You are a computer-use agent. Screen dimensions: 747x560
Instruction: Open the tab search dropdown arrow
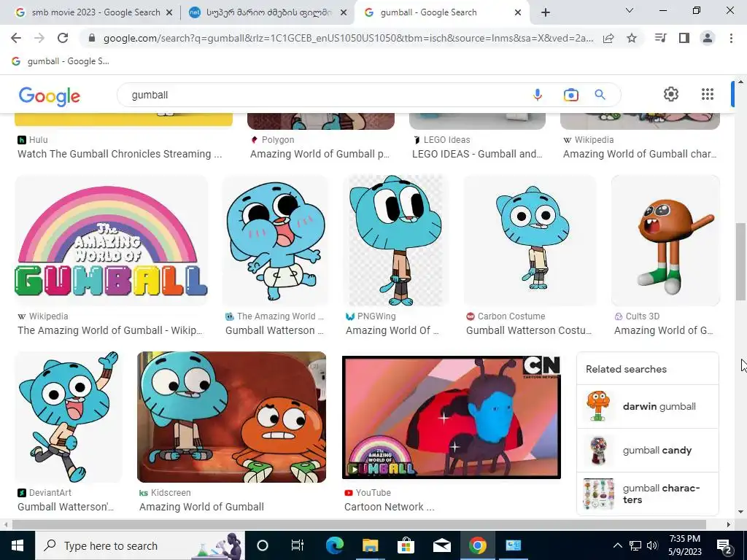coord(630,10)
